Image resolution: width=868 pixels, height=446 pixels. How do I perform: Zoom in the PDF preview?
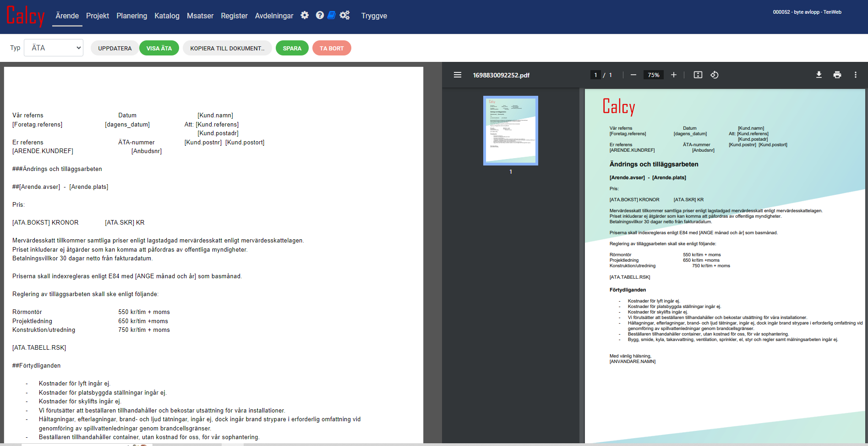tap(673, 75)
